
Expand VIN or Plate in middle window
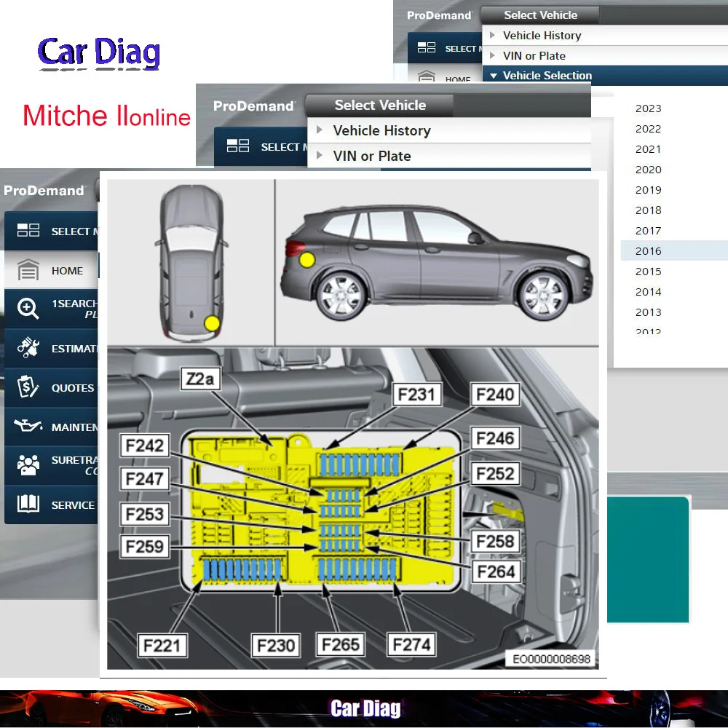pos(320,156)
